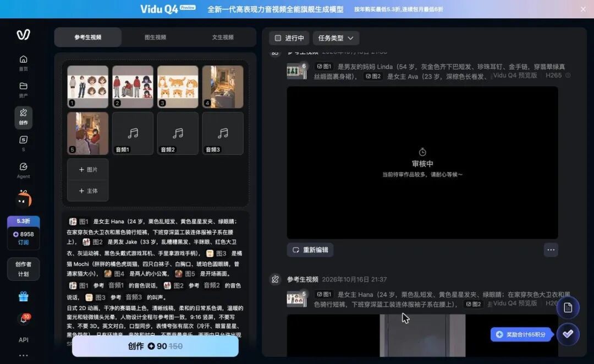Click the 2026年10月16日 21:37 timestamp
Image resolution: width=594 pixels, height=364 pixels.
tap(354, 279)
